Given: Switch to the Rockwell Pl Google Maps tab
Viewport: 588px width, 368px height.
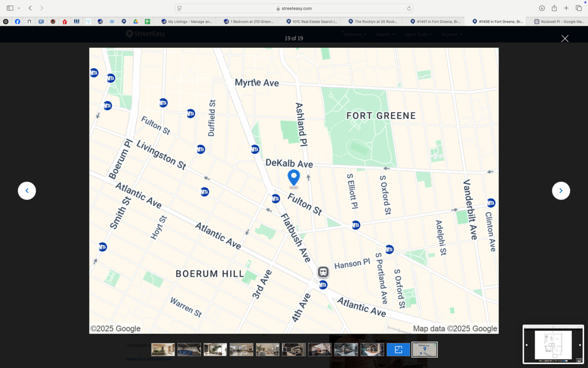Looking at the screenshot, I should [559, 21].
